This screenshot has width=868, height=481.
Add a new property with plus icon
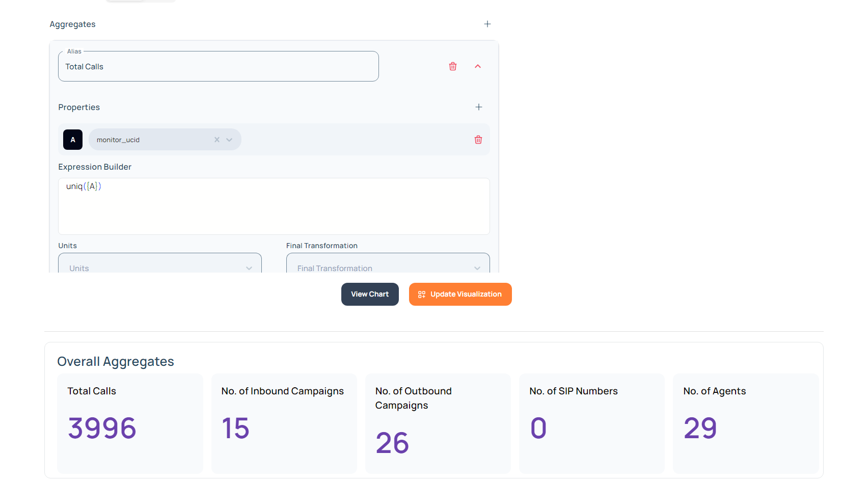pos(478,107)
